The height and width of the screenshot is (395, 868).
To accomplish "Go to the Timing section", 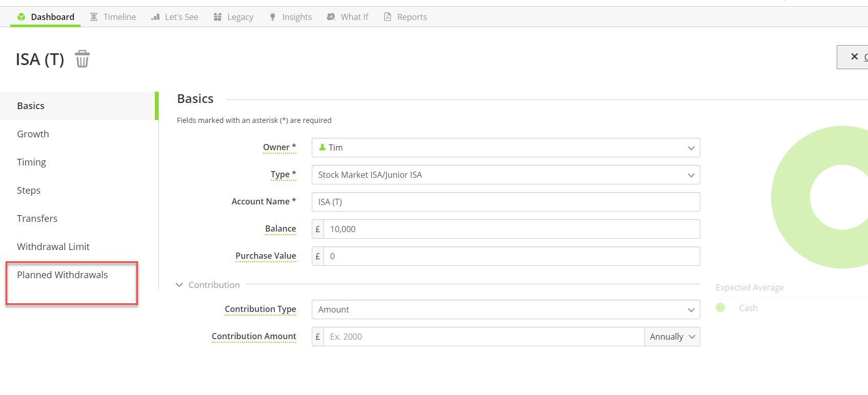I will pos(79,162).
